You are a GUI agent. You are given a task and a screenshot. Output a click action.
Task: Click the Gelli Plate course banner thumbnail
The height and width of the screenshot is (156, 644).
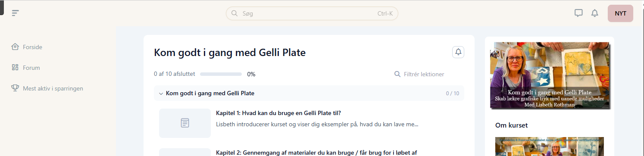(x=550, y=75)
